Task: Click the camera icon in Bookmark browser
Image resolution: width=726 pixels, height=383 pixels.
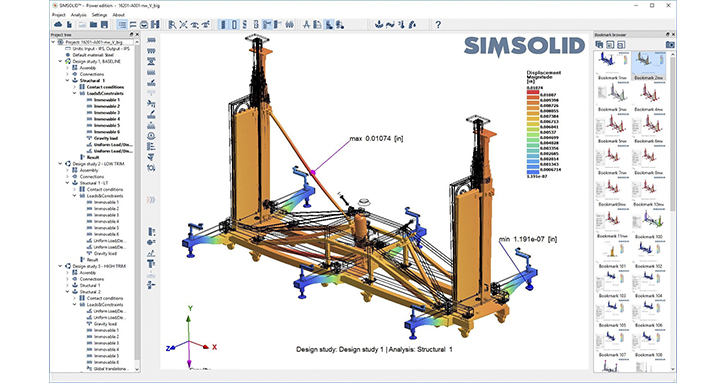Action: click(670, 44)
